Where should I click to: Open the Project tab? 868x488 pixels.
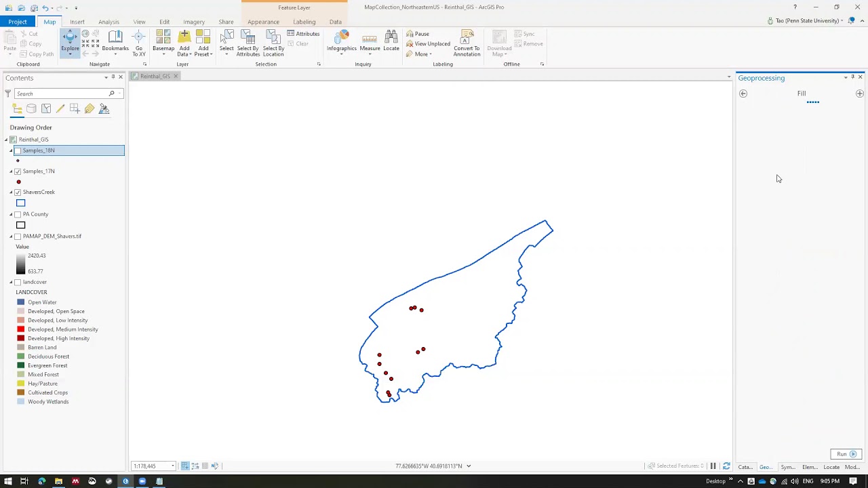pos(18,22)
